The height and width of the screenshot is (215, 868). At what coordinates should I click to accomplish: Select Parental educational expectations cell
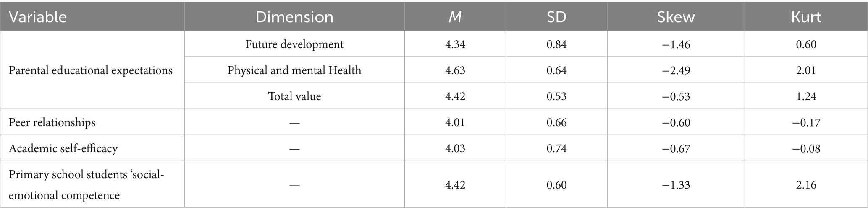(91, 70)
